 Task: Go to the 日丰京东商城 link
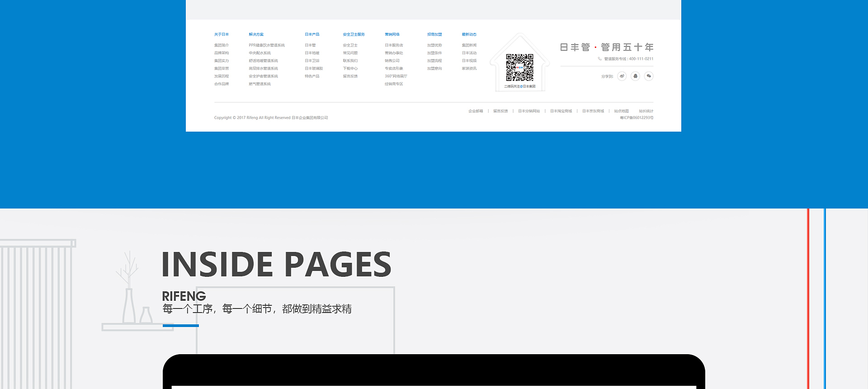pyautogui.click(x=593, y=111)
